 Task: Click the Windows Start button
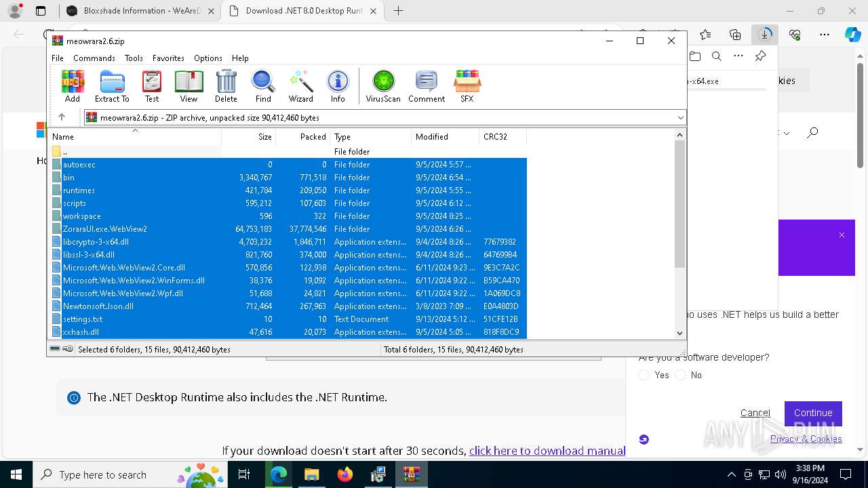tap(16, 474)
